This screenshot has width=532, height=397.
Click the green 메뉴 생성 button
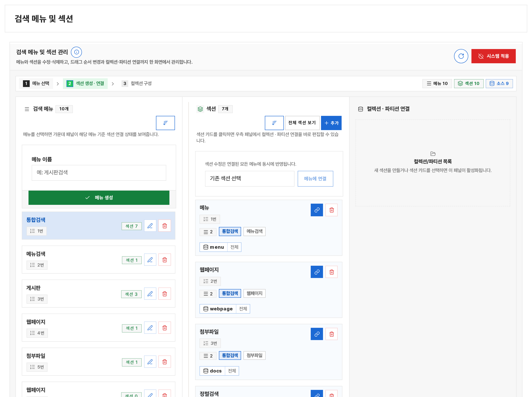(99, 198)
